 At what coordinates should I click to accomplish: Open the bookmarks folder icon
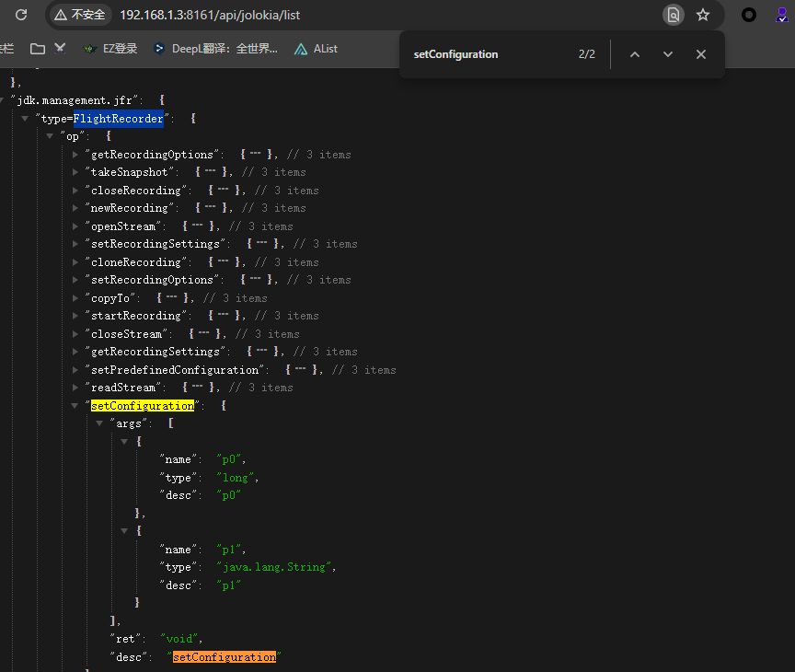[38, 49]
